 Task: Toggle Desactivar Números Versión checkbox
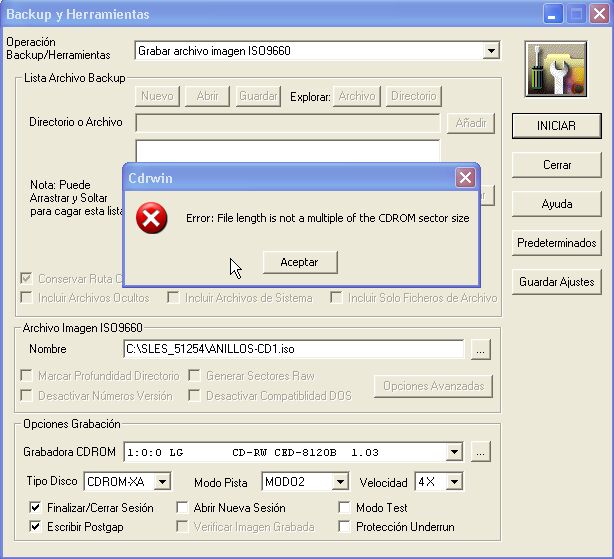[26, 395]
